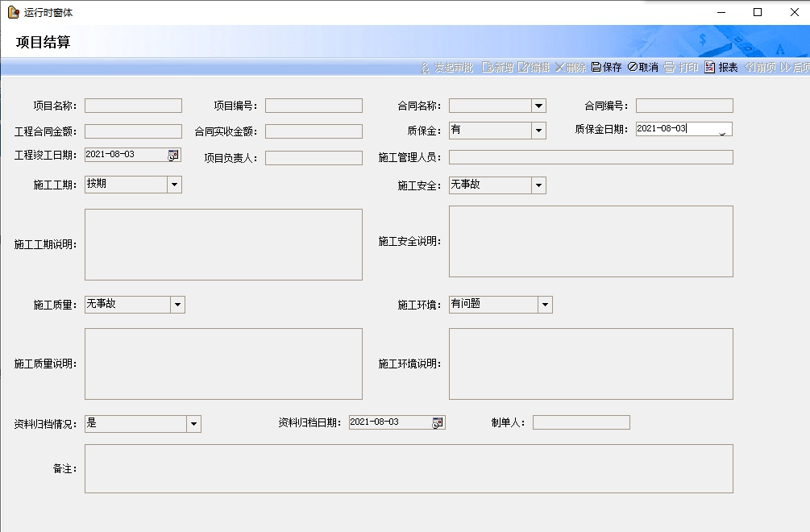Expand the 质保金日期 date dropdown

722,131
